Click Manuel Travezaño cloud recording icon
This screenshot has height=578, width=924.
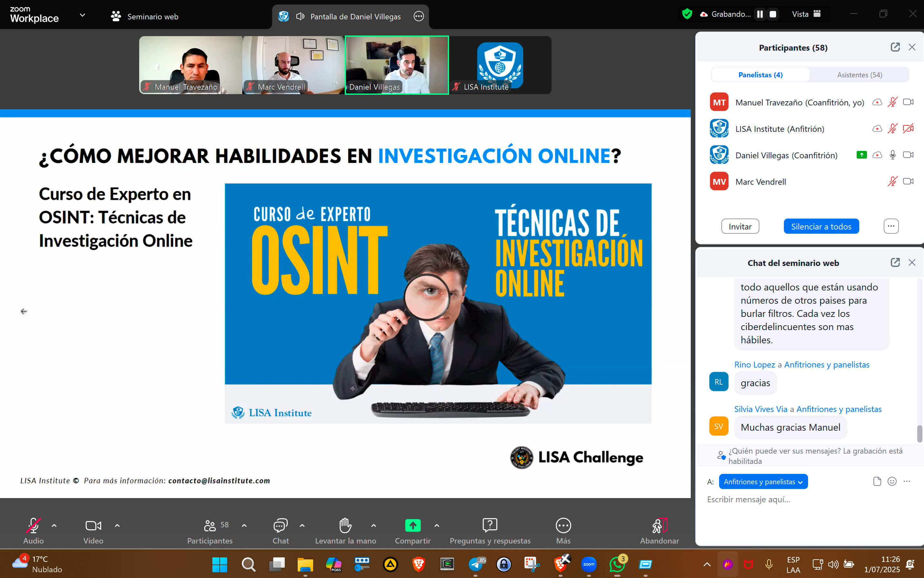coord(877,102)
